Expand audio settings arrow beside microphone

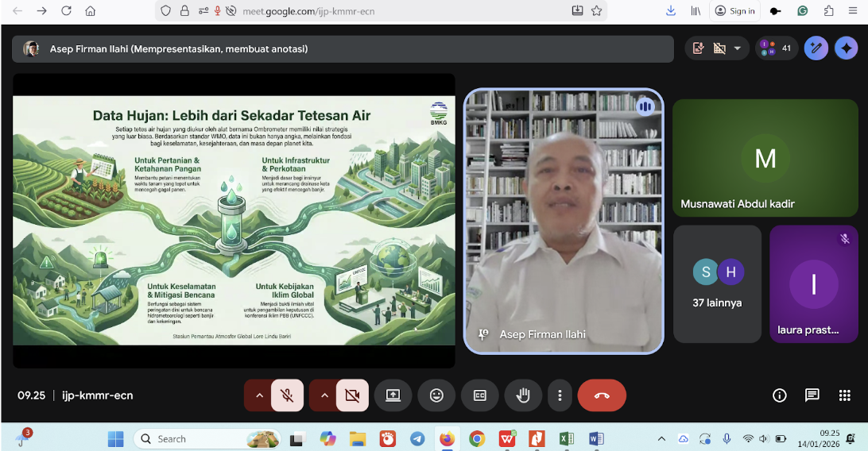[x=258, y=395]
